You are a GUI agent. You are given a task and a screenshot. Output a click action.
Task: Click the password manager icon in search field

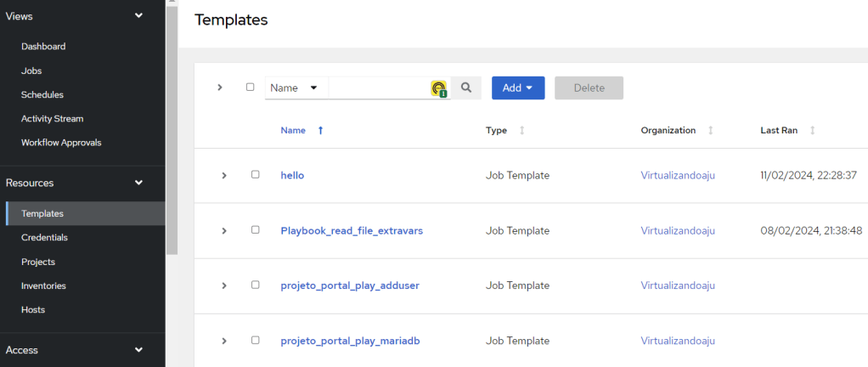(x=438, y=88)
